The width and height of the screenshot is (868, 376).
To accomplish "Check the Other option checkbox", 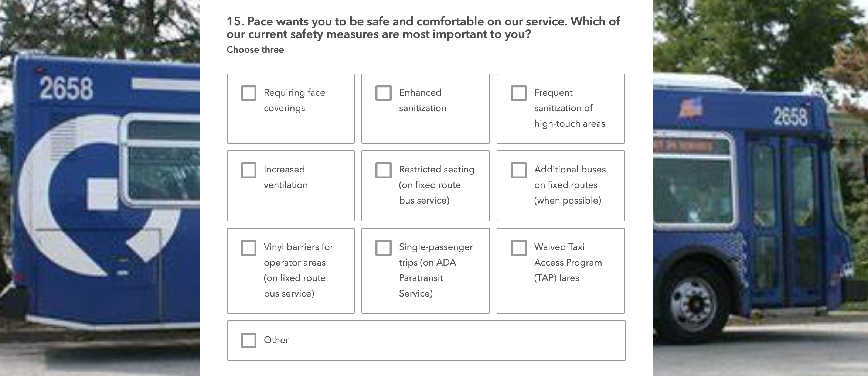I will tap(248, 340).
